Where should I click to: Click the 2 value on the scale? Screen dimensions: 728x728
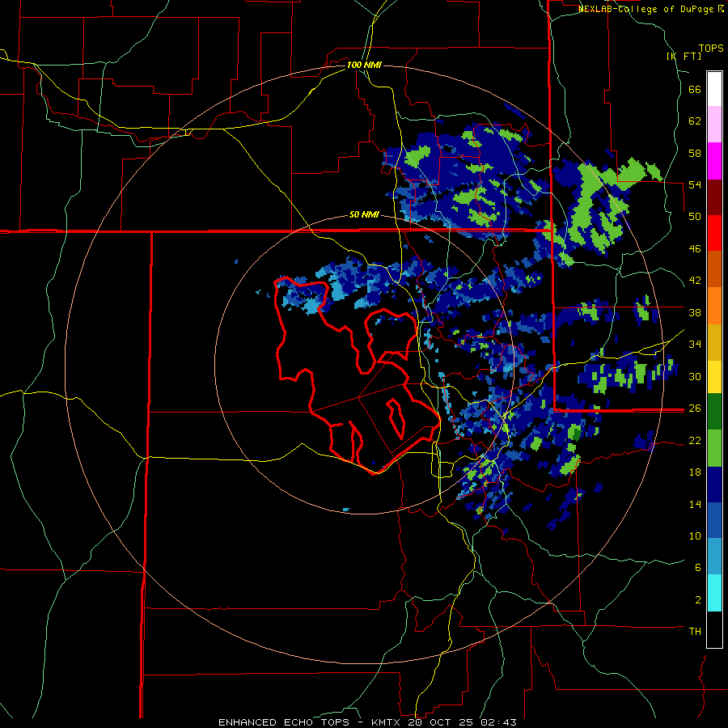(x=698, y=600)
